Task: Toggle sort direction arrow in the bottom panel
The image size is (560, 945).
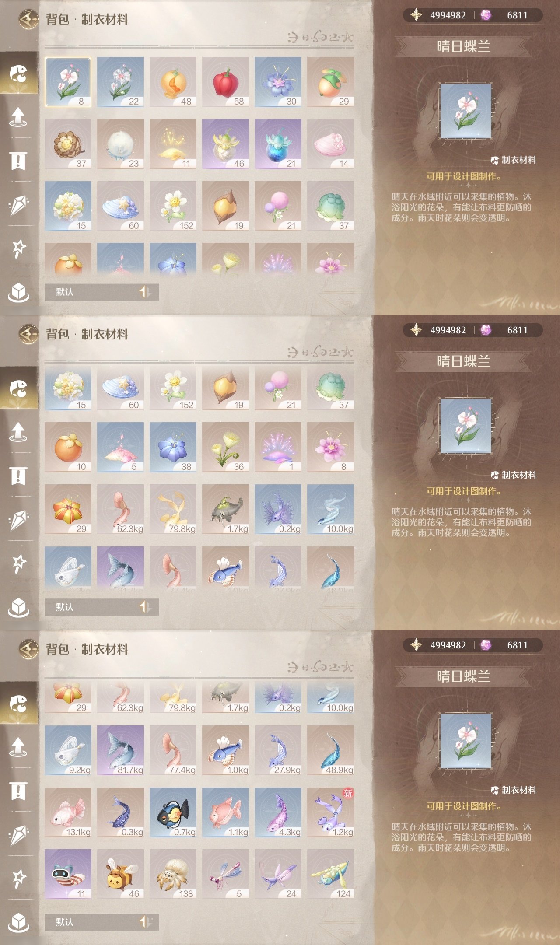Action: 146,922
